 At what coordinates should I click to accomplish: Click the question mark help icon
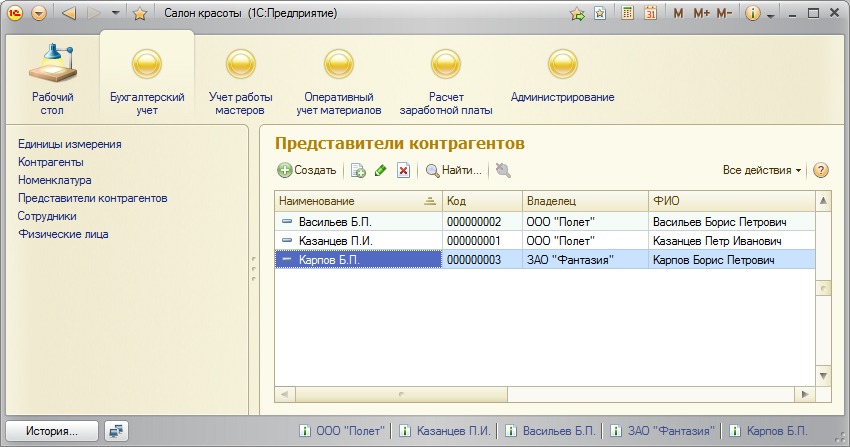click(x=821, y=170)
